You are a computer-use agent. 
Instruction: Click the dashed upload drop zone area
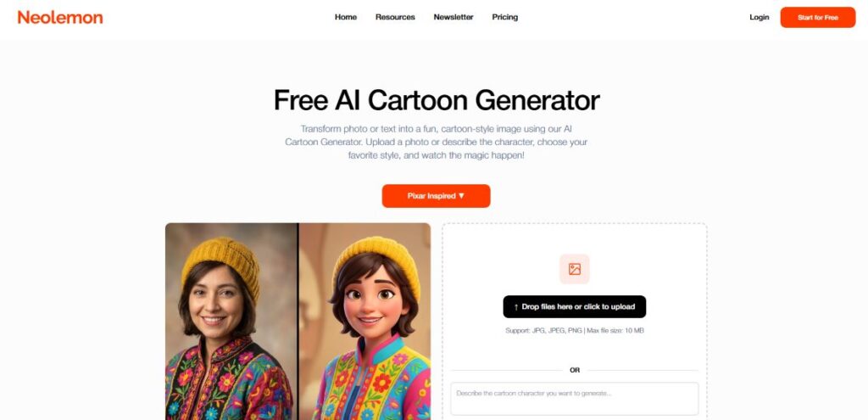pos(575,322)
